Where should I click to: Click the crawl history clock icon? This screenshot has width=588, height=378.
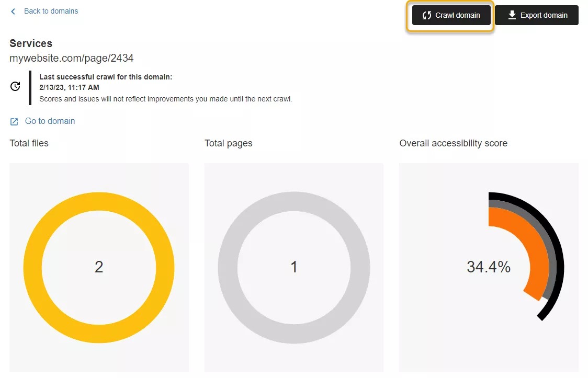click(15, 86)
